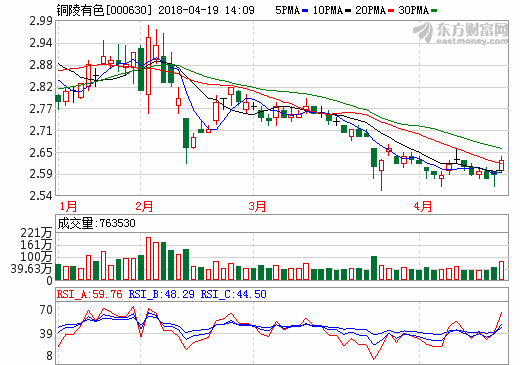Click the 39.63万 volume axis label

click(31, 269)
